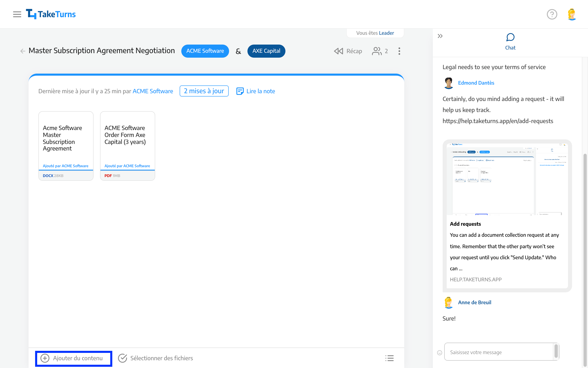Viewport: 588px width, 368px height.
Task: Click Ajouter du contenu
Action: click(x=74, y=358)
